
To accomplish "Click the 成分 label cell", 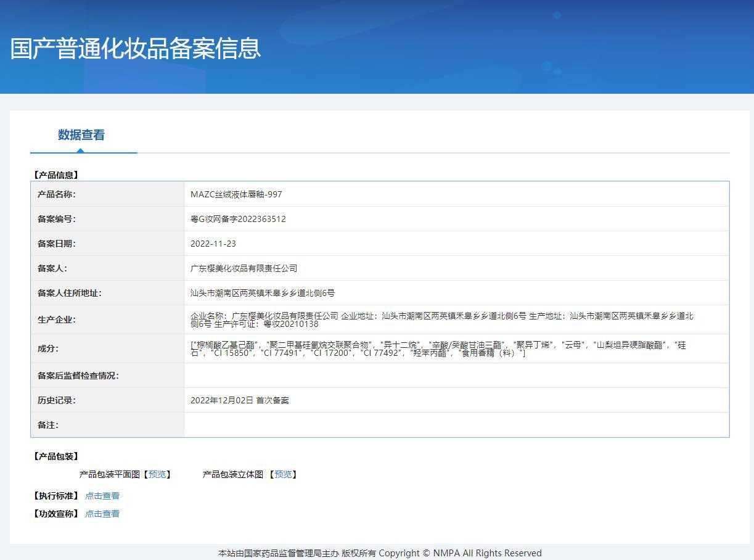I will click(107, 348).
